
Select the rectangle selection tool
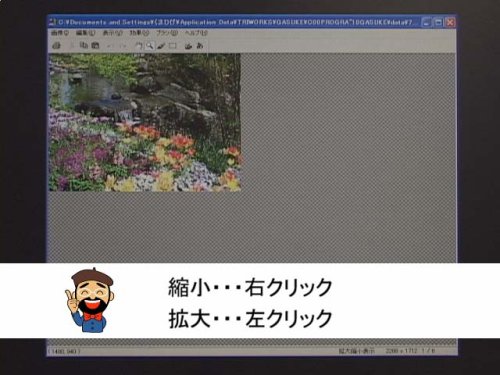tap(172, 46)
